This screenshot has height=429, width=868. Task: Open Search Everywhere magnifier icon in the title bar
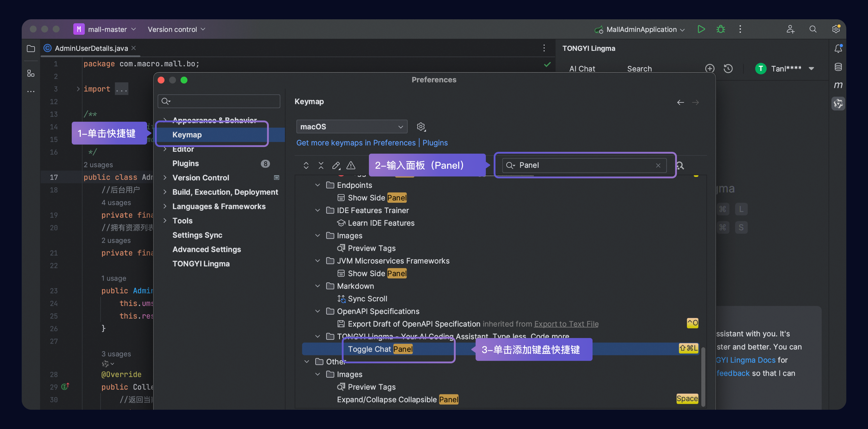tap(813, 29)
